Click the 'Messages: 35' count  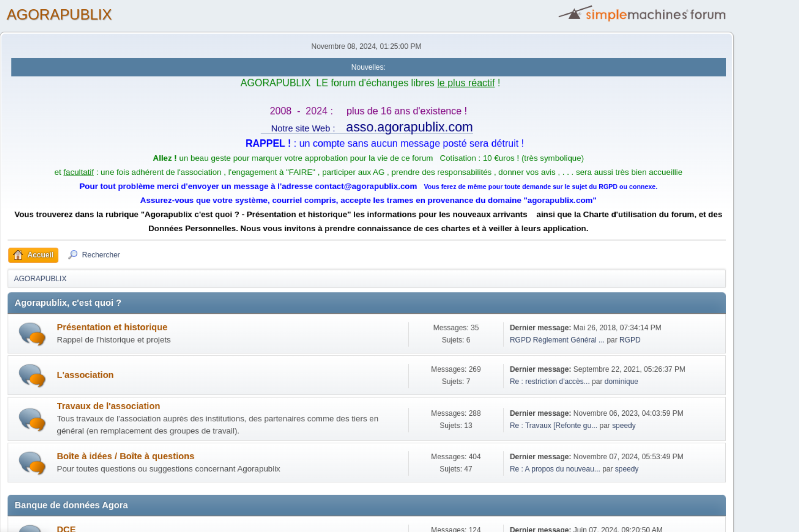click(x=456, y=327)
